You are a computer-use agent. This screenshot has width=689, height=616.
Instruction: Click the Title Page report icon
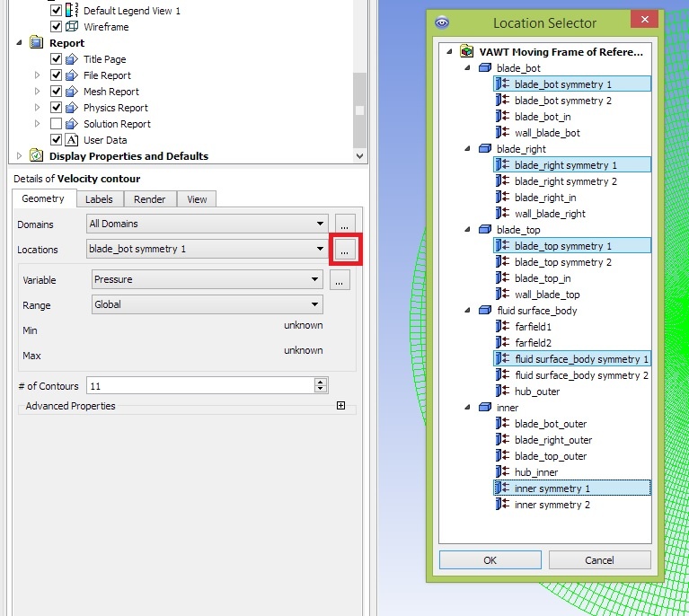[x=72, y=59]
